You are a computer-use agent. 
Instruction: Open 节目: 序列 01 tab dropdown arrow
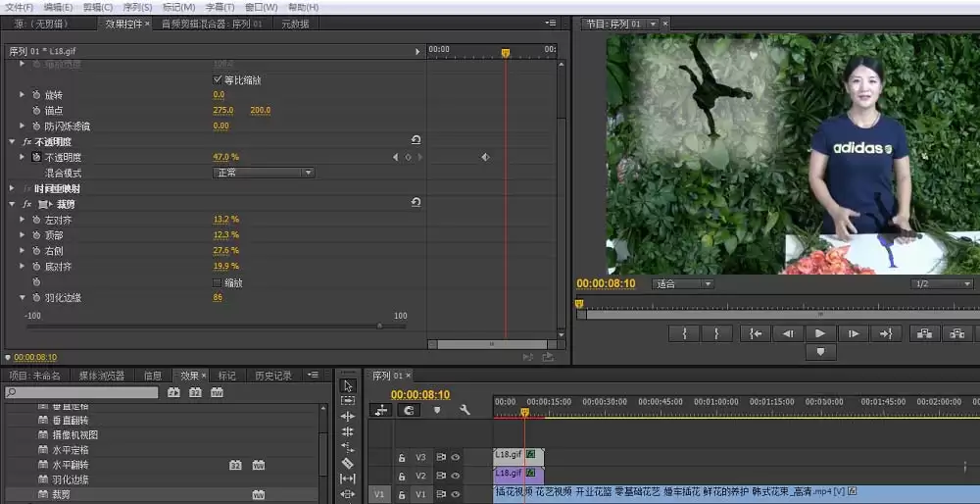pos(653,24)
